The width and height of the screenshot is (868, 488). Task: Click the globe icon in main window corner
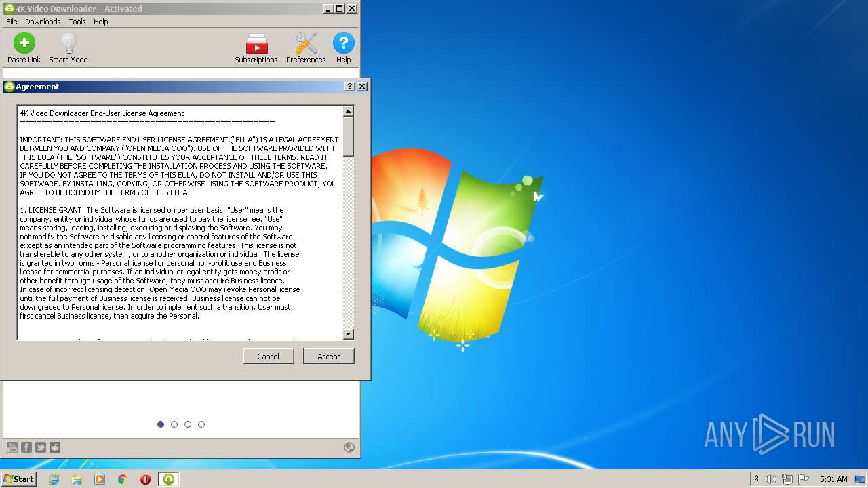(x=349, y=447)
